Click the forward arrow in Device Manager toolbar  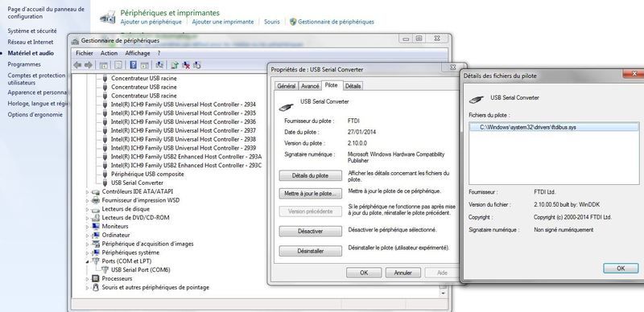88,65
